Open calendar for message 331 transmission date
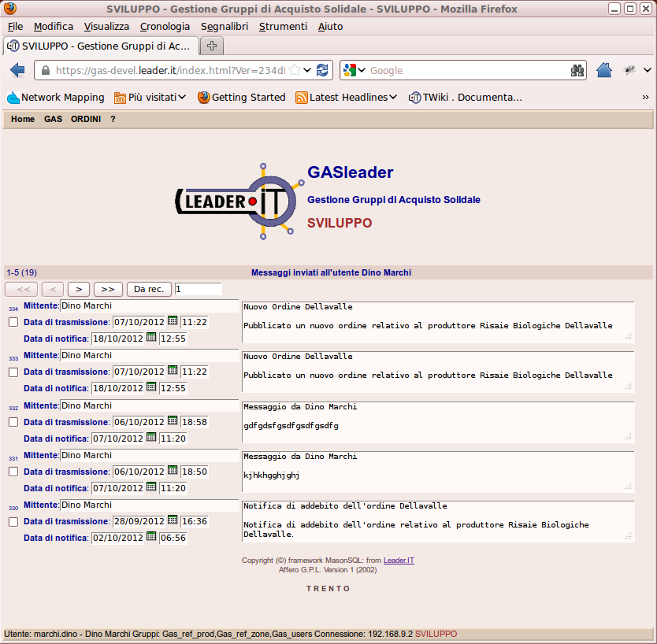The height and width of the screenshot is (644, 657). point(173,470)
